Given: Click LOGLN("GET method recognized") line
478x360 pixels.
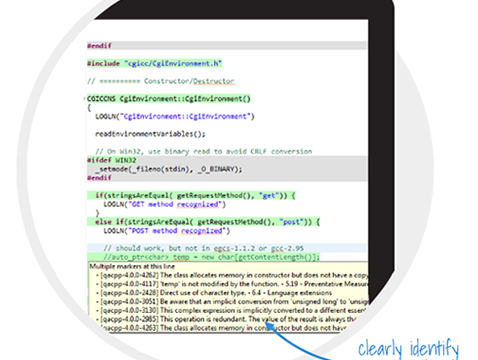Looking at the screenshot, I should [x=165, y=204].
